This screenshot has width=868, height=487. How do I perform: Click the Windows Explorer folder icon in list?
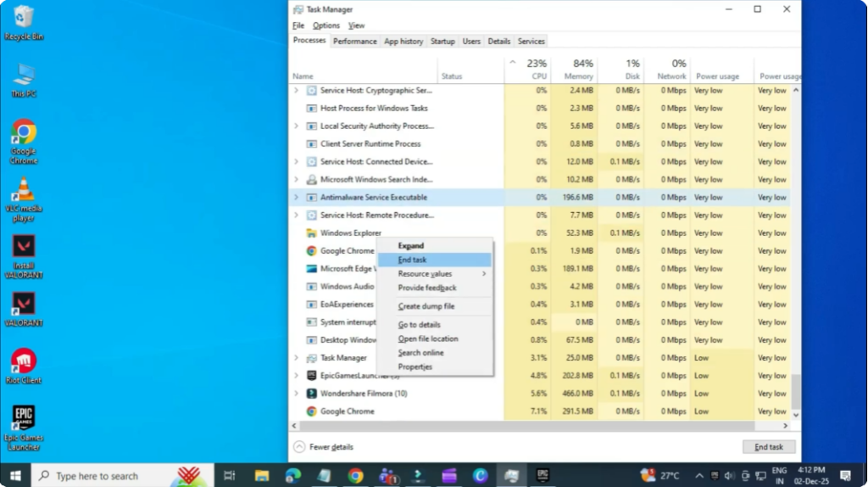pyautogui.click(x=311, y=233)
